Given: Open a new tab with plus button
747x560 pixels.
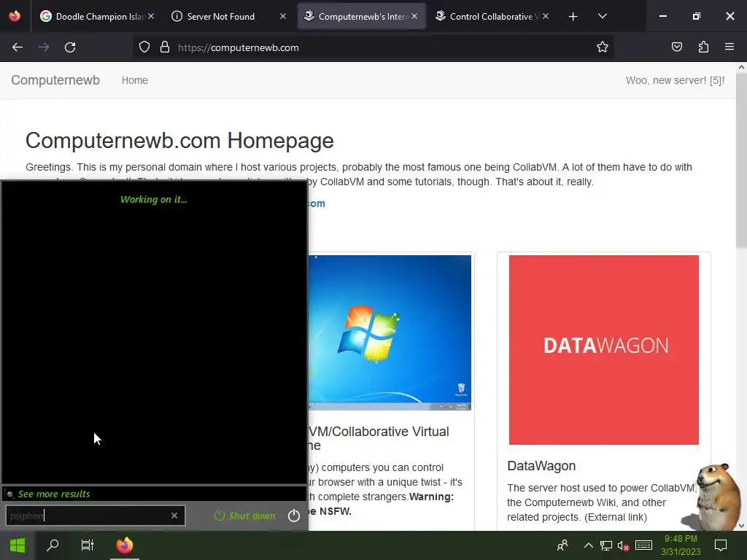Looking at the screenshot, I should (573, 17).
